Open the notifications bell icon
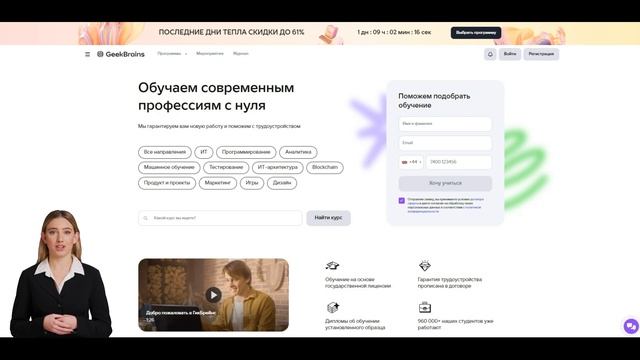This screenshot has height=360, width=640. (490, 54)
